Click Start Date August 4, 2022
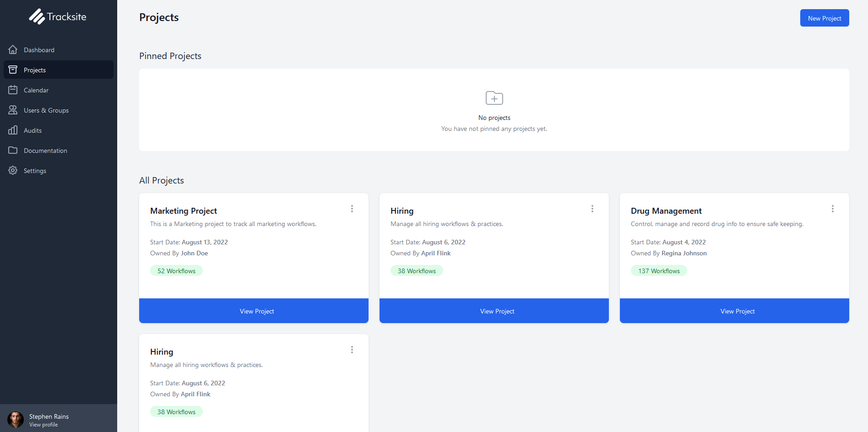 [668, 242]
